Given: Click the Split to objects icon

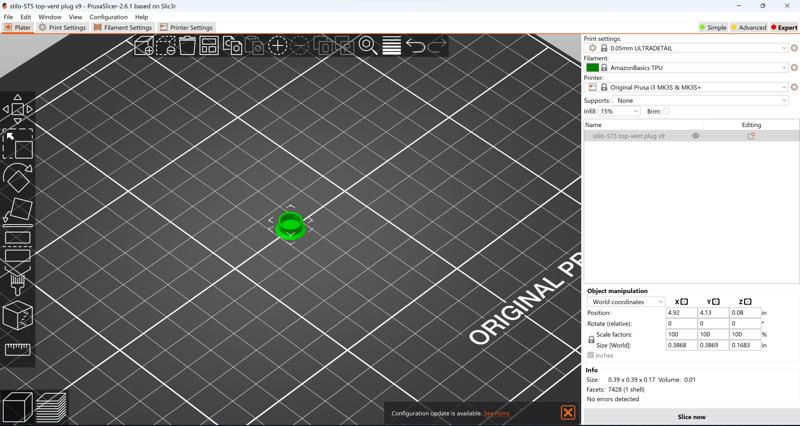Looking at the screenshot, I should coord(322,45).
